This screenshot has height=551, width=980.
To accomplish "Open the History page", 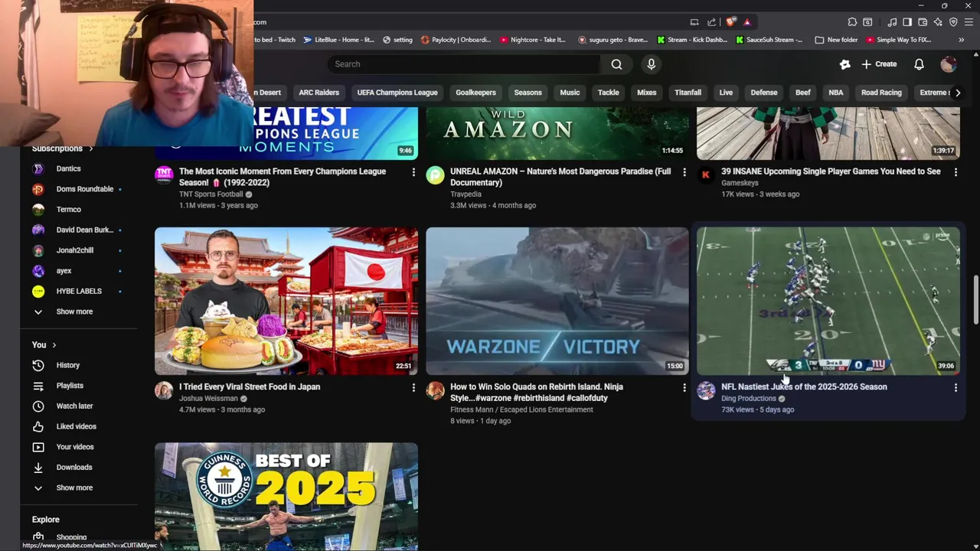I will click(x=67, y=365).
